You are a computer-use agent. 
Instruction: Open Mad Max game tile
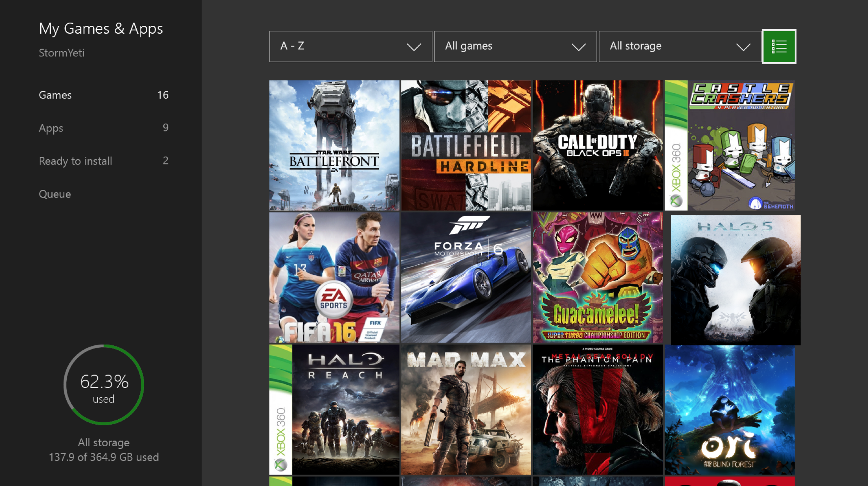pos(466,409)
